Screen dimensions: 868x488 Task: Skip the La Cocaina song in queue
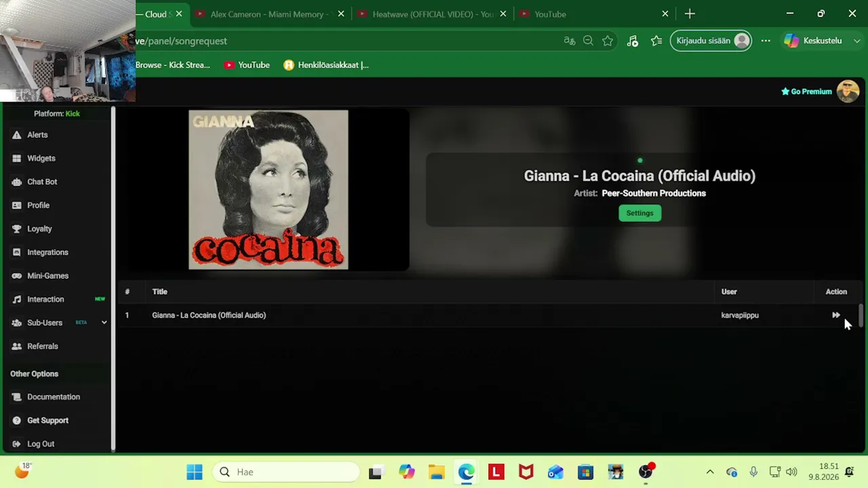pos(836,315)
